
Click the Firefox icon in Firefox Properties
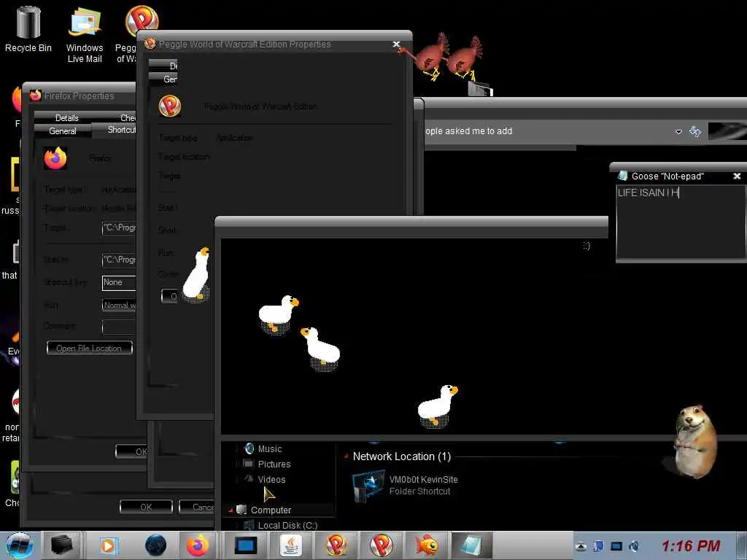(x=55, y=158)
